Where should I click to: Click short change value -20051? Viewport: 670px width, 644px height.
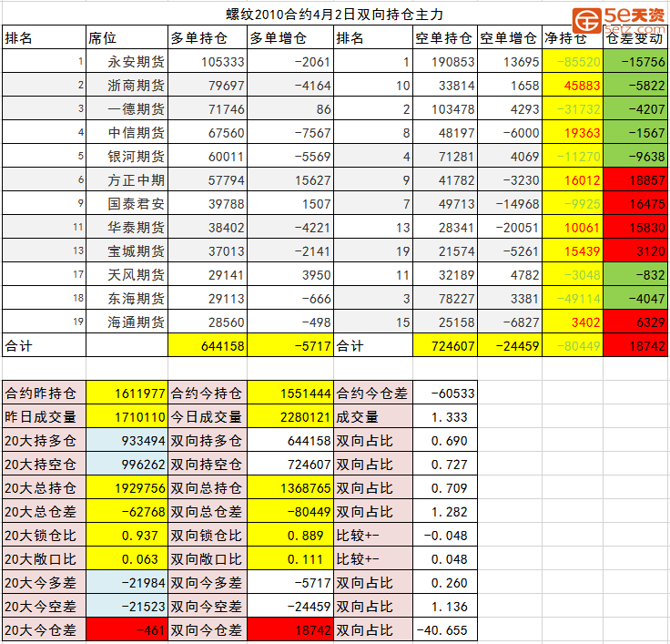pyautogui.click(x=510, y=227)
